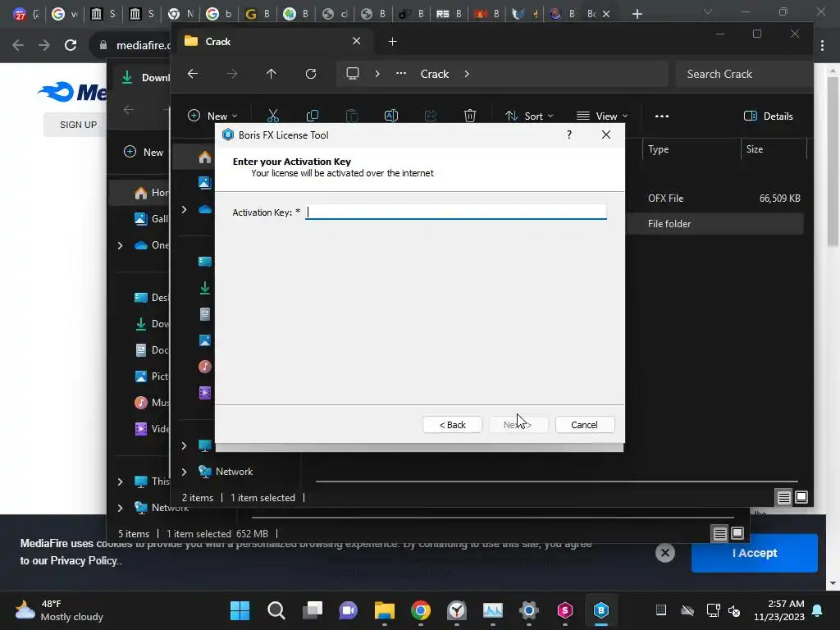Image resolution: width=840 pixels, height=630 pixels.
Task: Click the PC monitor icon in address bar
Action: 353,74
